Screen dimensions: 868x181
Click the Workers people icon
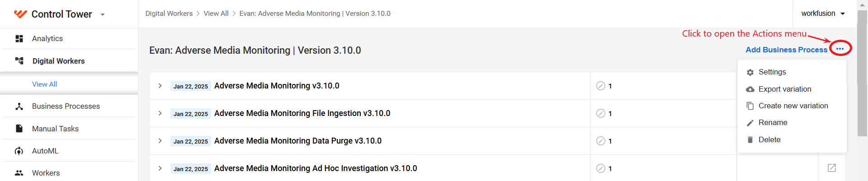tap(19, 173)
